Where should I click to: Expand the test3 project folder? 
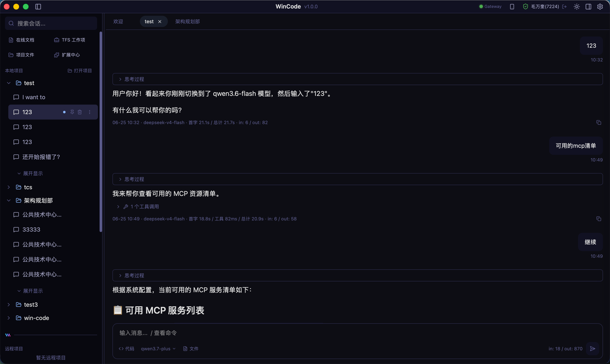click(9, 304)
